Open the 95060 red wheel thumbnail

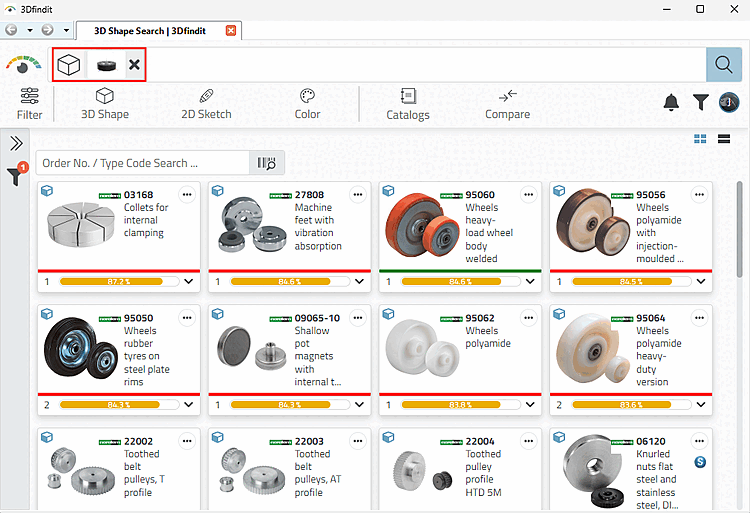(420, 225)
